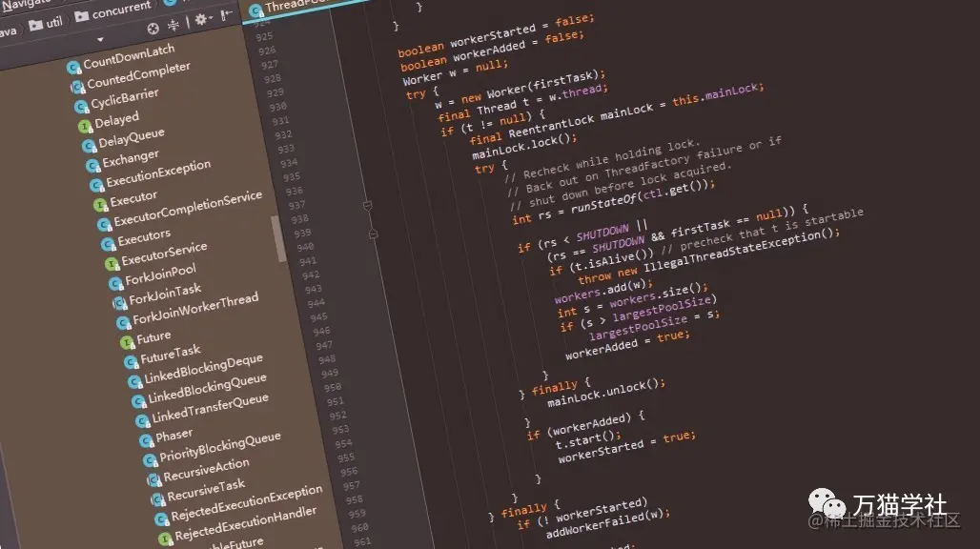Click the interface icon beside Executor
The image size is (980, 549).
pyautogui.click(x=100, y=205)
